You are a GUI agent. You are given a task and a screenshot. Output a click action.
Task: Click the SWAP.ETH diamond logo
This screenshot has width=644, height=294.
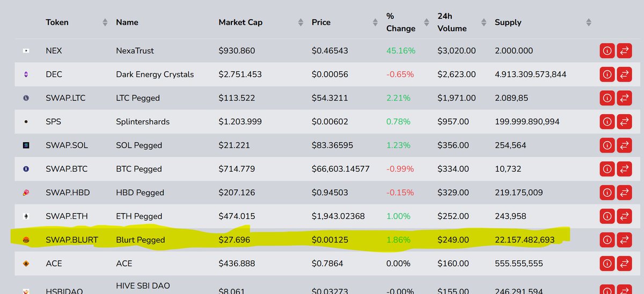tap(26, 216)
